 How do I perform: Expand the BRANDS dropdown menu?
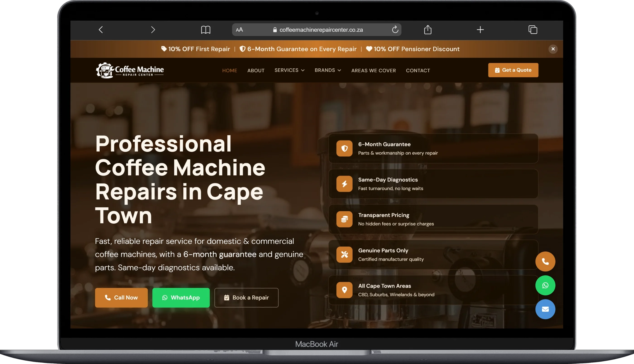pyautogui.click(x=328, y=70)
